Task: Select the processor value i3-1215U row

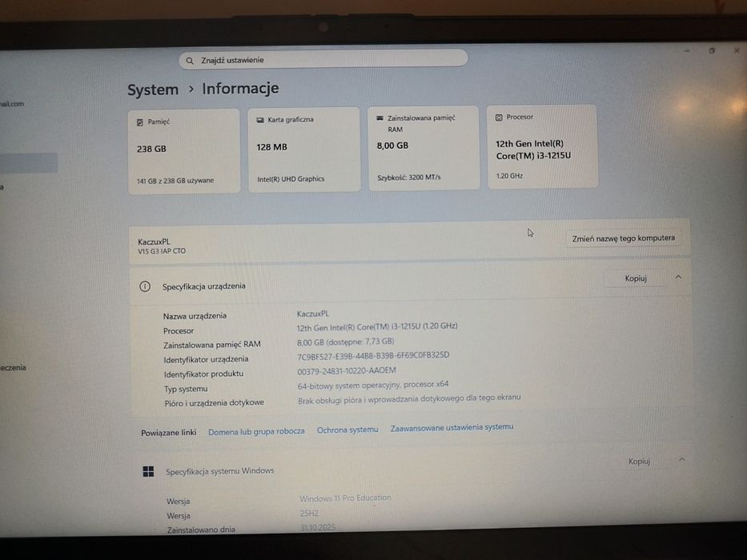Action: tap(377, 326)
